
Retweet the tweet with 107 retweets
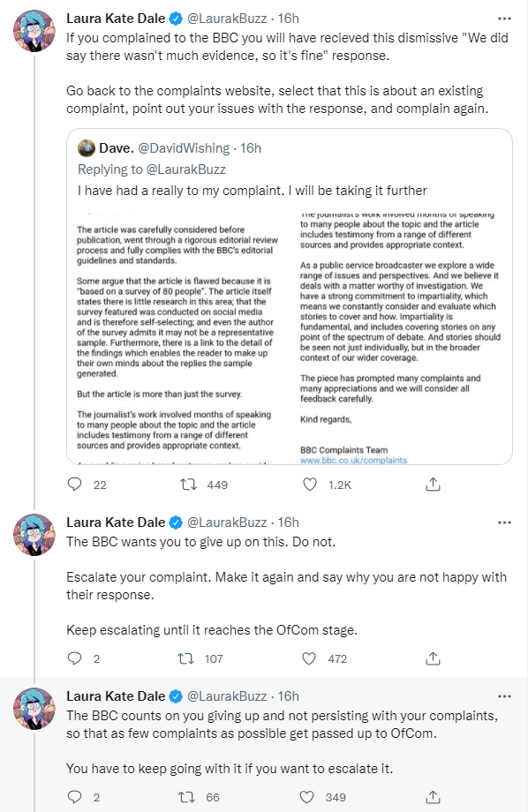185,658
